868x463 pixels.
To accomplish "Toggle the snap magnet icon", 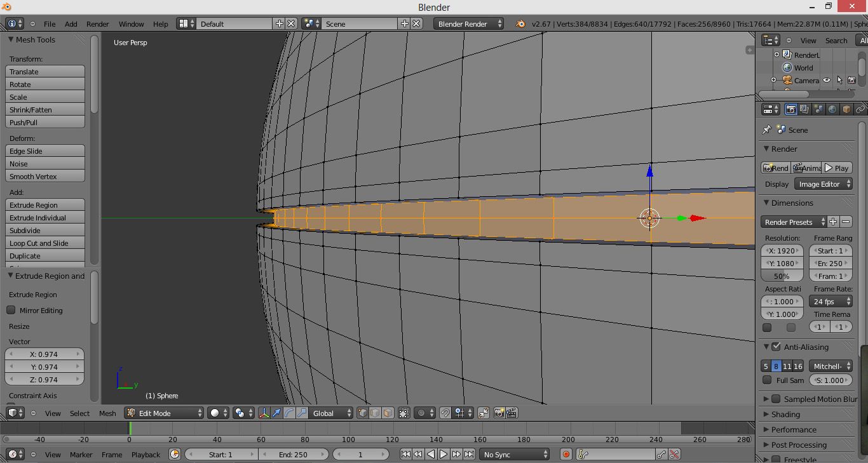I will point(445,413).
